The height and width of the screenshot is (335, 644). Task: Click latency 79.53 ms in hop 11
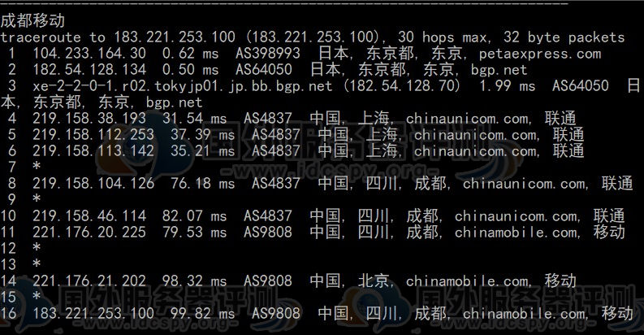click(194, 233)
